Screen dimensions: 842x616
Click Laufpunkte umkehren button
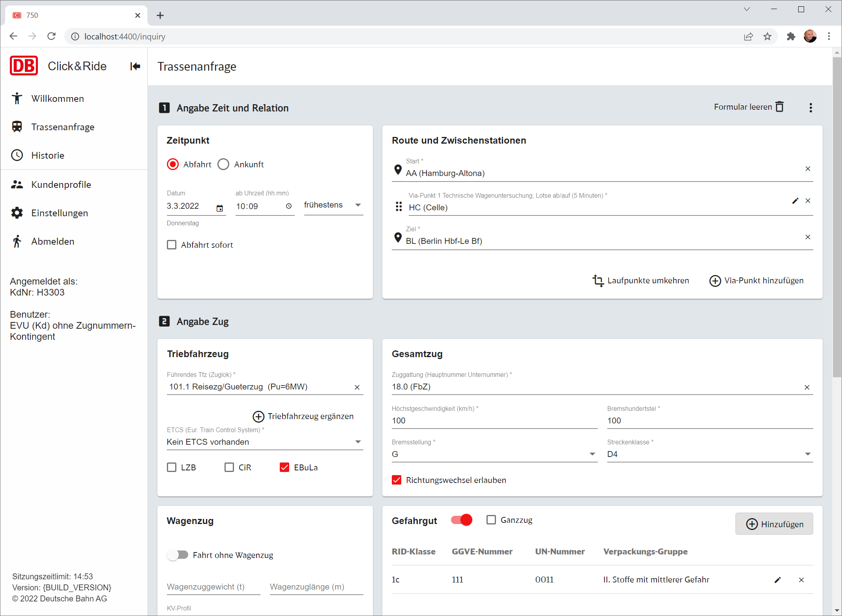(x=641, y=281)
